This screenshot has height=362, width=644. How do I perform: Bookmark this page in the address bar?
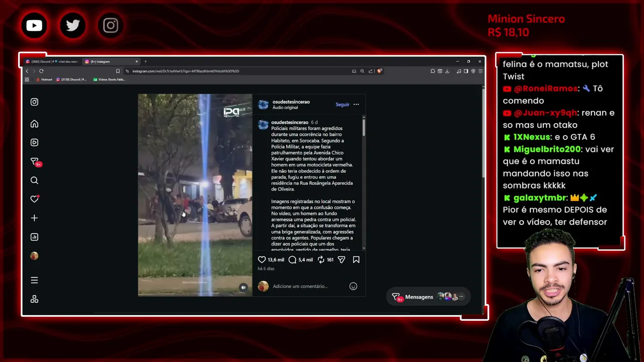118,71
